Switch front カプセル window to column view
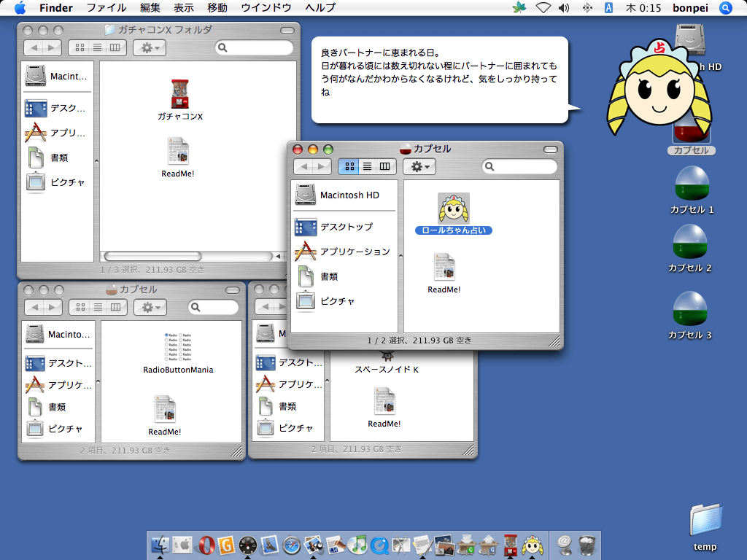The image size is (747, 560). click(x=385, y=166)
